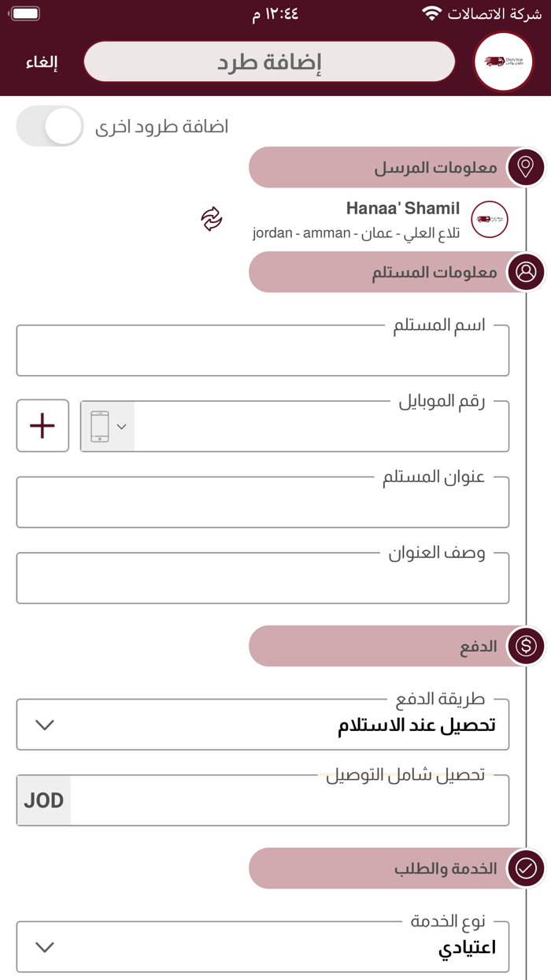This screenshot has width=551, height=980.
Task: Tap the recipient person icon
Action: (526, 272)
